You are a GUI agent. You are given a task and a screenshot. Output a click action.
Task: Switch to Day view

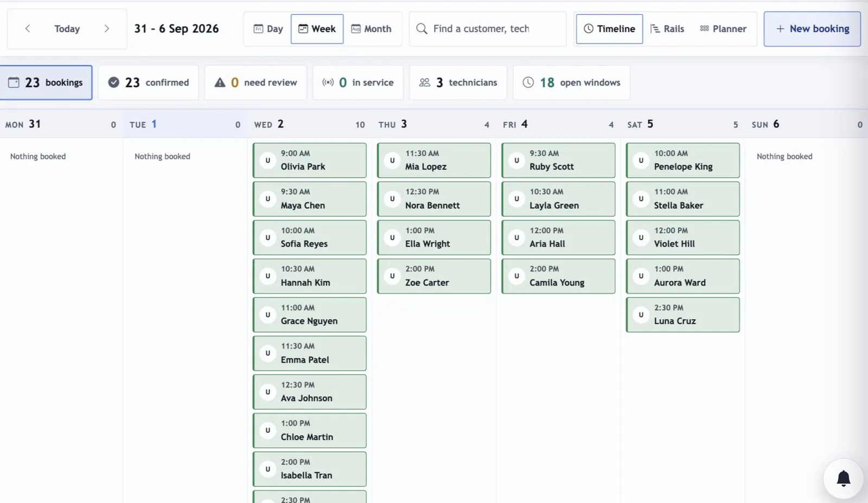[268, 29]
